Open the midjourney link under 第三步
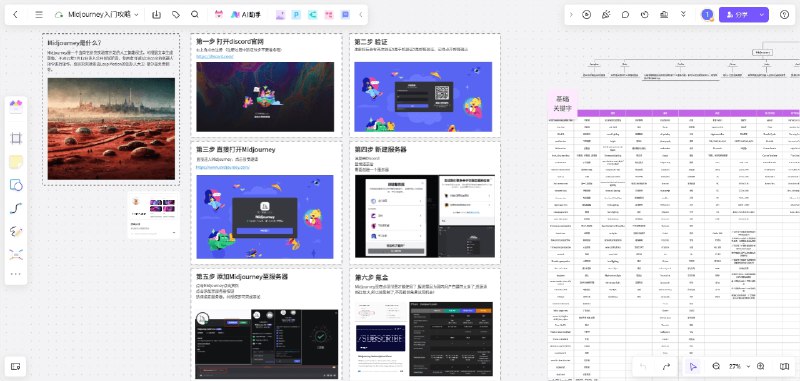Screen dimensions: 800x381 coord(223,167)
